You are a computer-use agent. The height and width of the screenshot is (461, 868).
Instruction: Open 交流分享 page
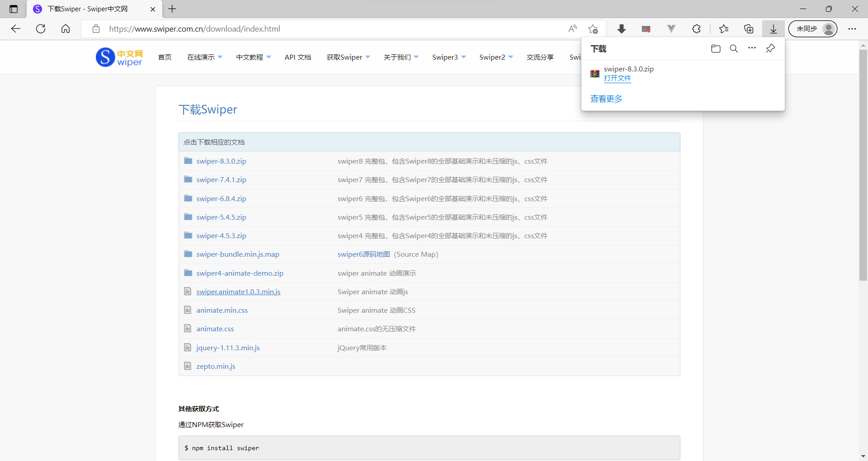540,57
